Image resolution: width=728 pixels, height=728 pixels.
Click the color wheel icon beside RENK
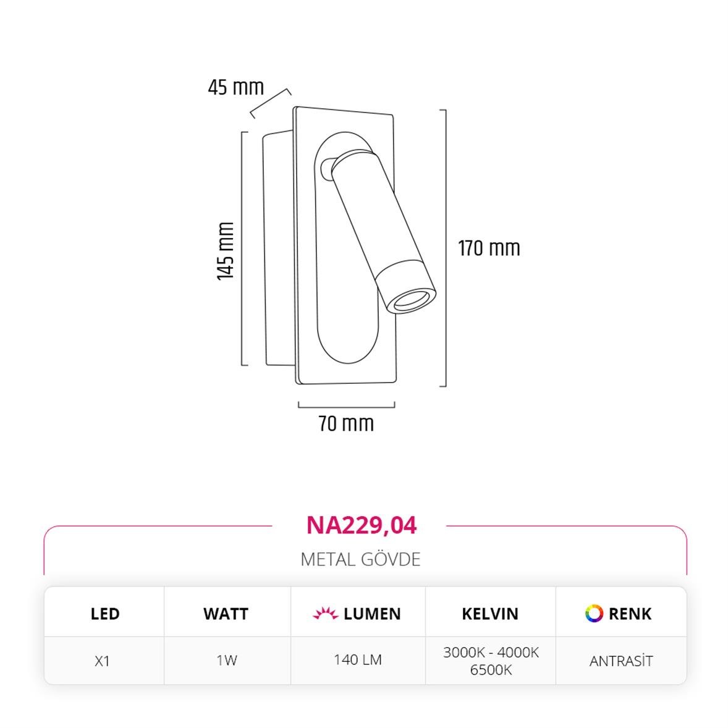coord(594,613)
